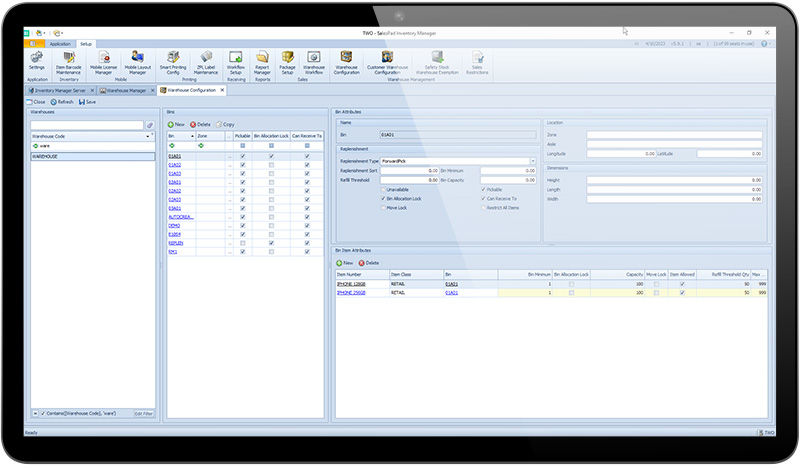Toggle the Contains Warehouse Code filter checkbox
This screenshot has width=800, height=469.
point(43,413)
